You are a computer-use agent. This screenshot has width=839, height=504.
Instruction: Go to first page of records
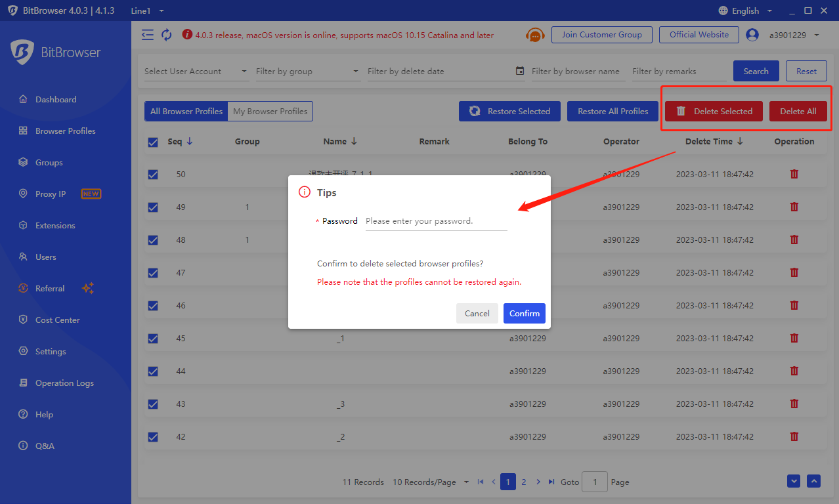pos(481,482)
